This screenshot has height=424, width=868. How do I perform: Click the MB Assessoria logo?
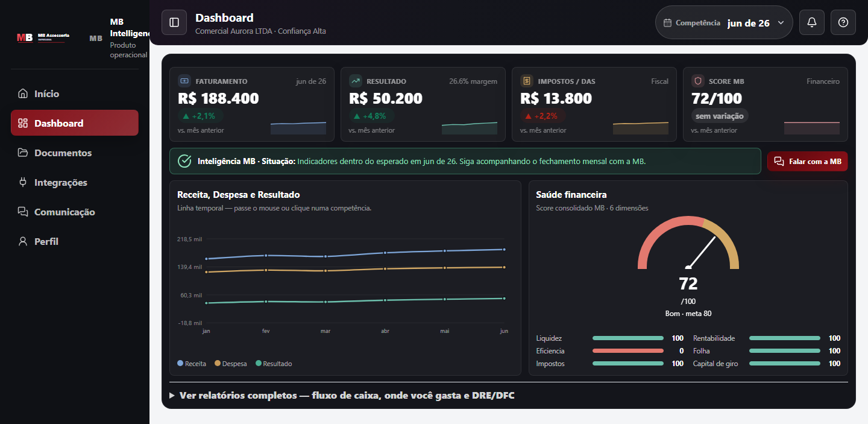(x=43, y=37)
